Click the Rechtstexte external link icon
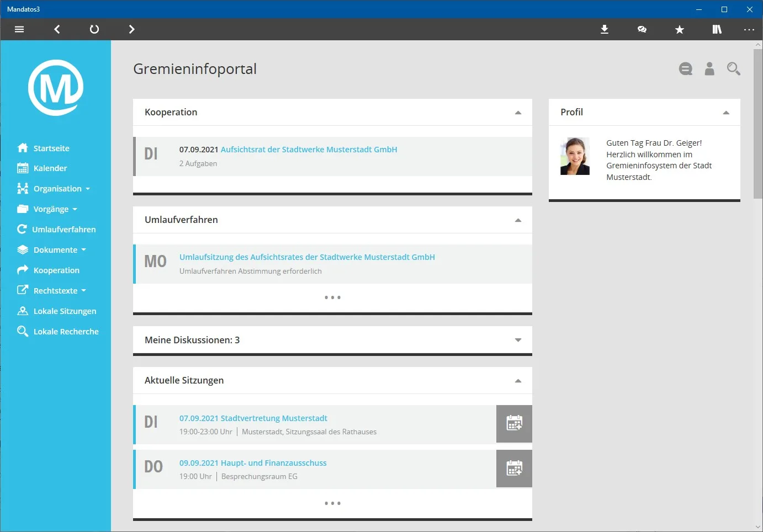The image size is (763, 532). 23,290
